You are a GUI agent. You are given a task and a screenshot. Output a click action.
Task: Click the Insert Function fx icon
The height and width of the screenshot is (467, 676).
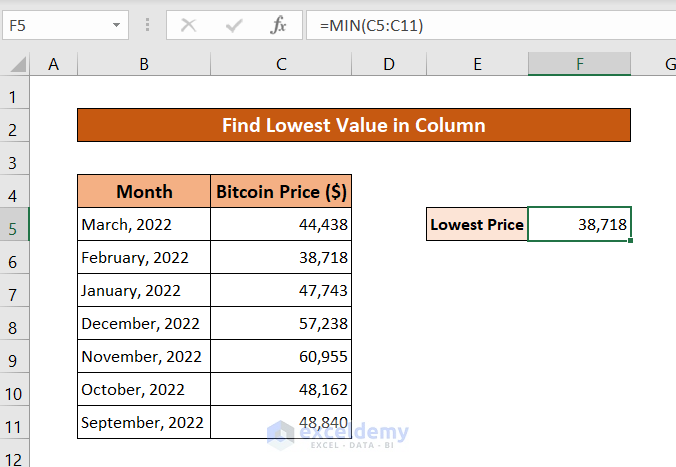(x=279, y=25)
